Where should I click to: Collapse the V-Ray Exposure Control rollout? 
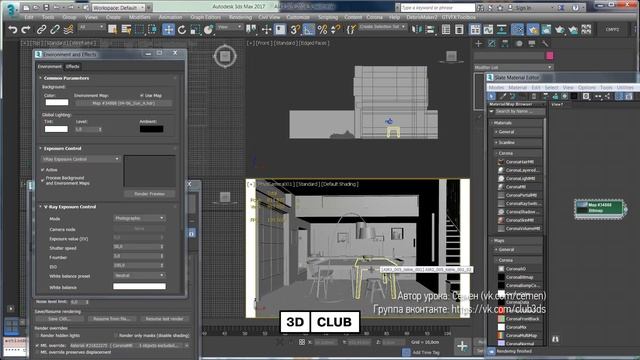69,207
